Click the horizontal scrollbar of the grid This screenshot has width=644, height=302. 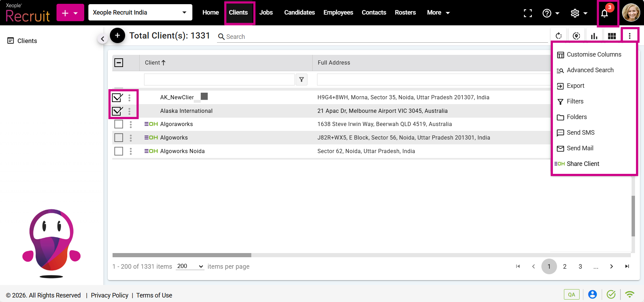pyautogui.click(x=182, y=255)
